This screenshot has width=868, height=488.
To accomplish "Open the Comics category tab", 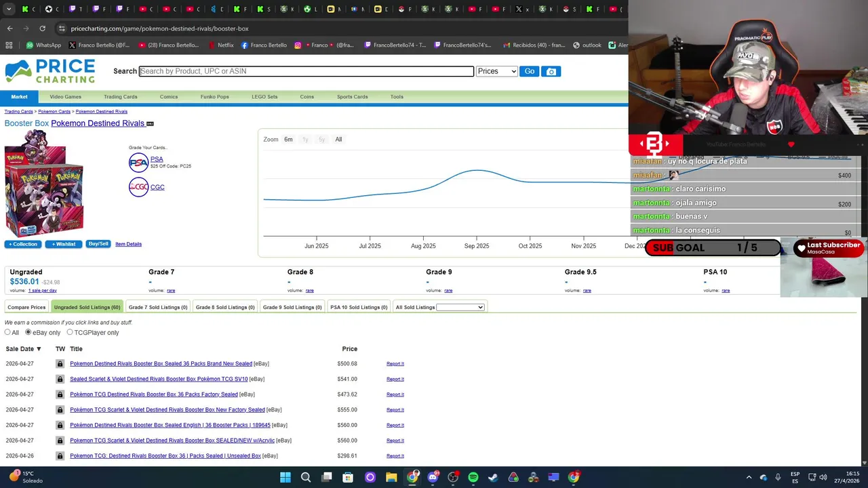I will click(169, 97).
